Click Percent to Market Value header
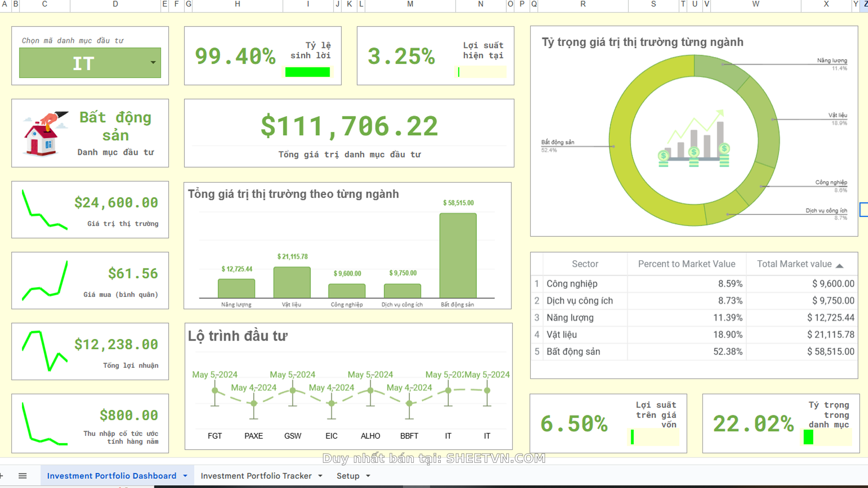Viewport: 868px width, 488px height. 686,264
